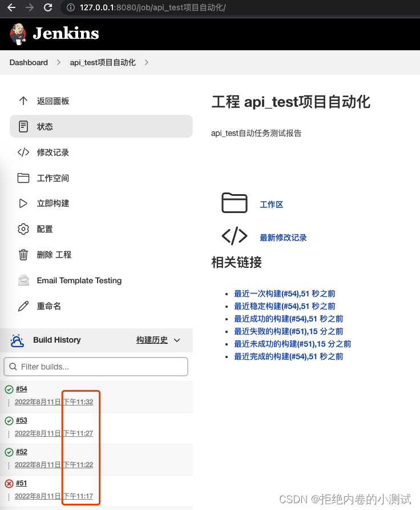Open 最近未成功的构建(#51) link
The image size is (420, 510).
pos(293,344)
